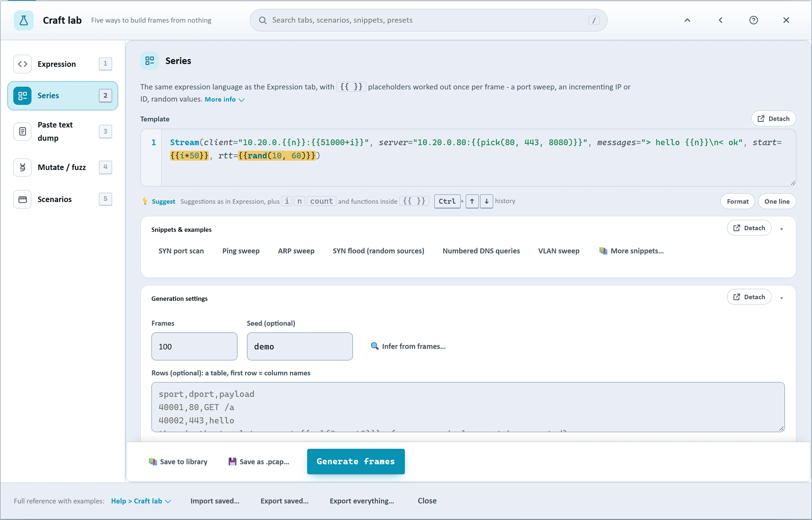Insert the VLAN sweep snippet
The width and height of the screenshot is (812, 520).
click(558, 251)
